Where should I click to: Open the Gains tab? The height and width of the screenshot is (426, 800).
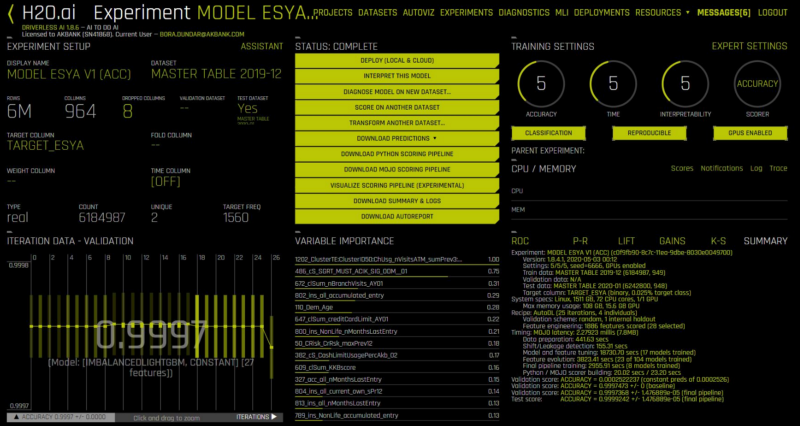(672, 241)
